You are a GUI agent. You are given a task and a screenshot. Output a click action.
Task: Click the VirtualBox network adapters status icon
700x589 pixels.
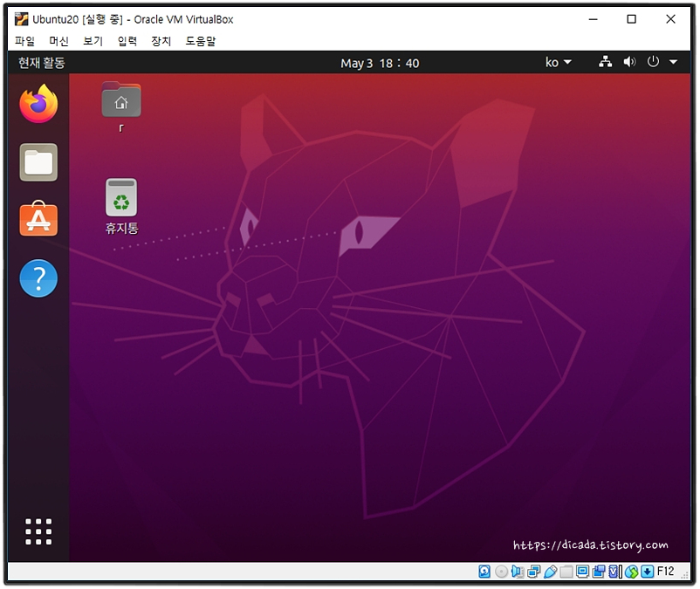533,572
